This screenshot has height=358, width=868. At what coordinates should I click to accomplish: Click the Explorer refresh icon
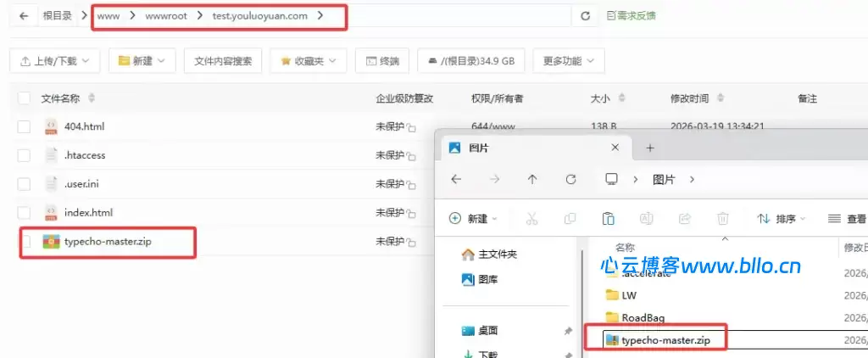(570, 179)
